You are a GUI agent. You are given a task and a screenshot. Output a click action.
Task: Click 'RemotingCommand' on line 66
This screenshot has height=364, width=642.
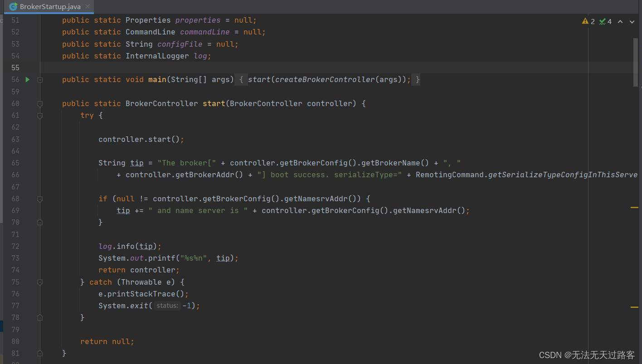[x=450, y=175]
